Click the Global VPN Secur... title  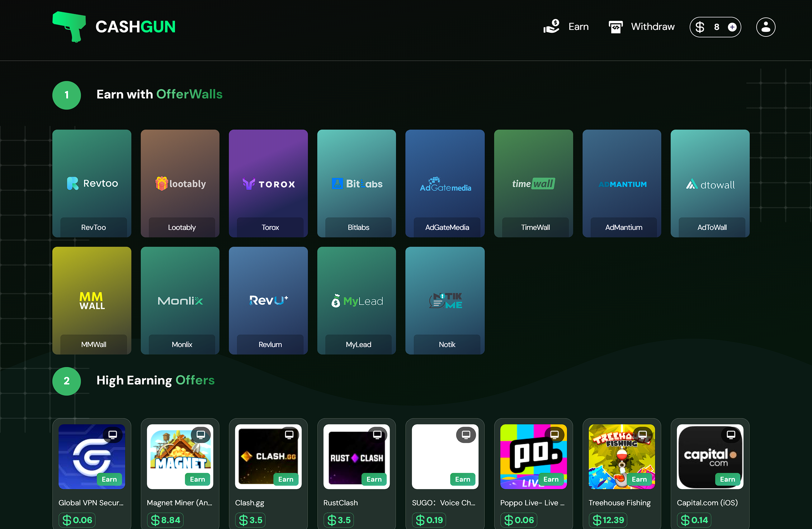point(91,503)
